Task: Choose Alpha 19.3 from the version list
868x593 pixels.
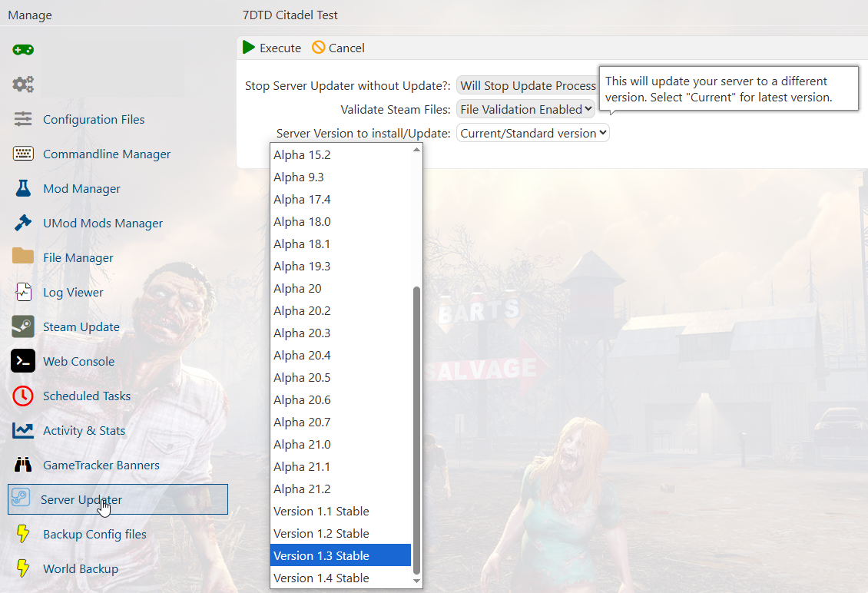Action: pyautogui.click(x=340, y=266)
